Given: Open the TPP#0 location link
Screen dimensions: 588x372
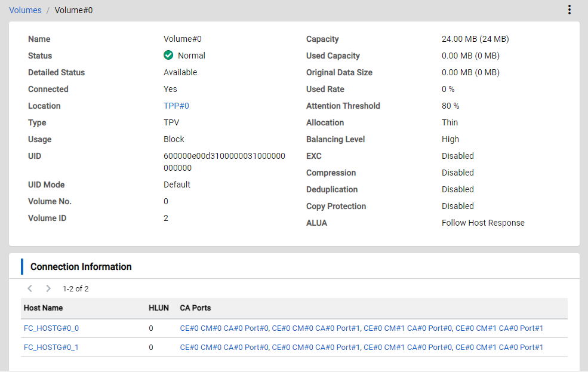Looking at the screenshot, I should pos(176,106).
